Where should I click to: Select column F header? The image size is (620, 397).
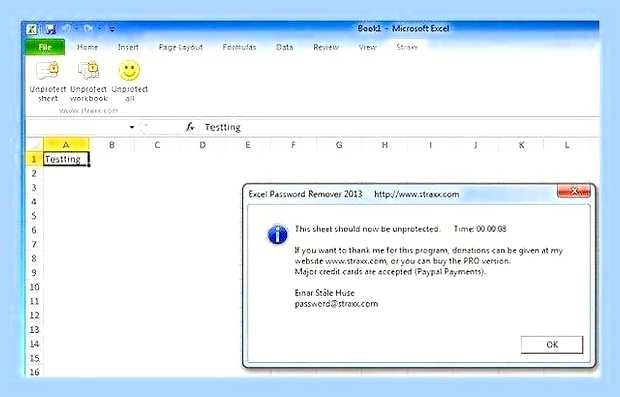(293, 145)
